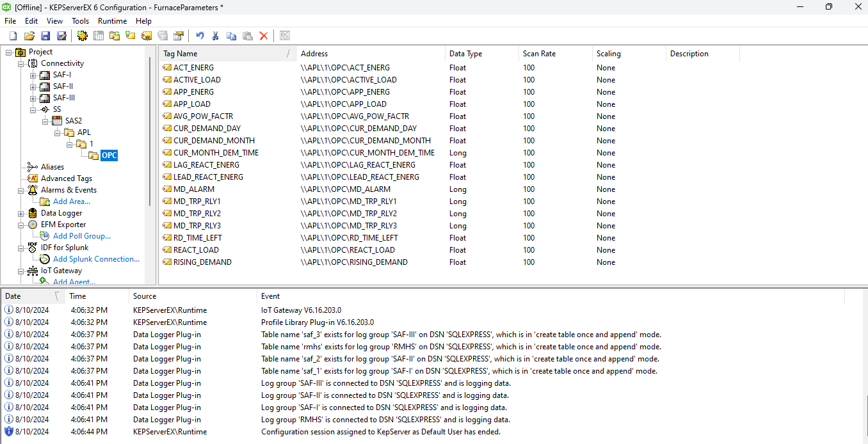Collapse the Connectivity tree branch
Image resolution: width=868 pixels, height=444 pixels.
pyautogui.click(x=20, y=63)
